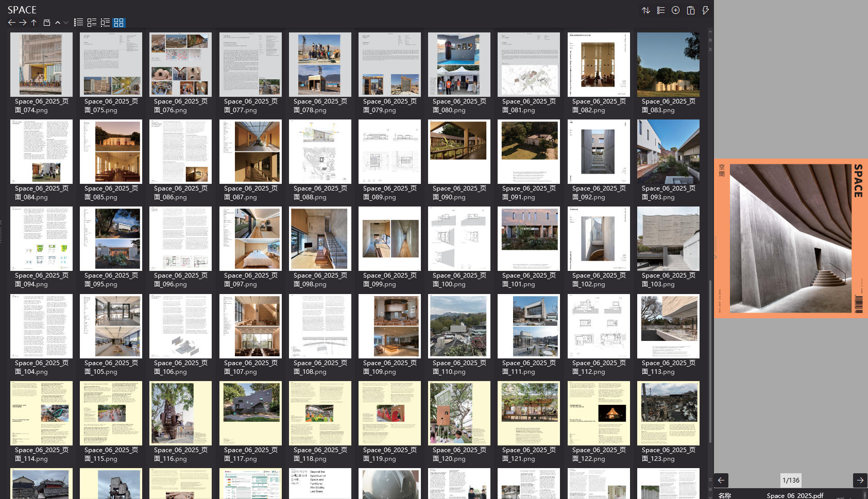Select the thumbnail grid view mode
The width and height of the screenshot is (868, 499).
119,23
